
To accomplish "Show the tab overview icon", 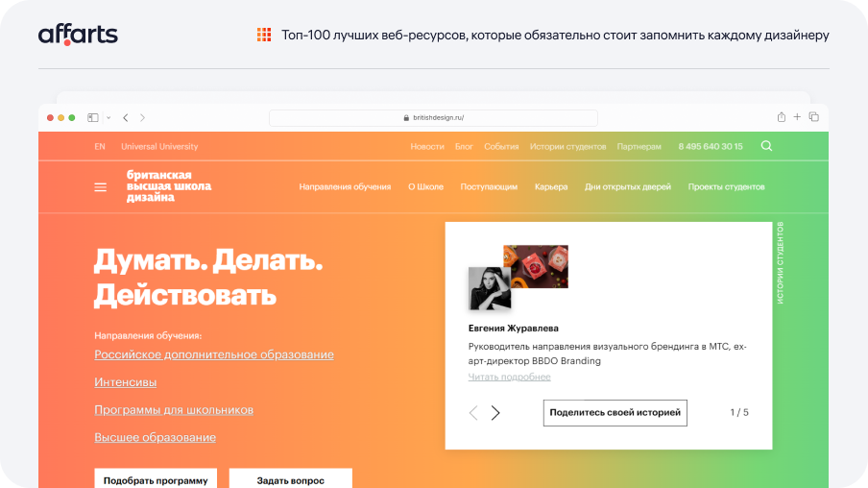I will click(814, 117).
